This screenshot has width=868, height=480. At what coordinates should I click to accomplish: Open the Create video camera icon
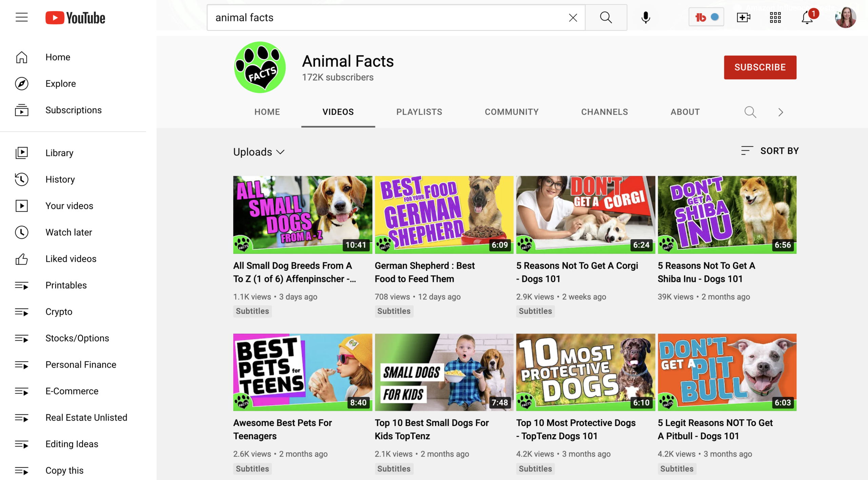point(743,18)
